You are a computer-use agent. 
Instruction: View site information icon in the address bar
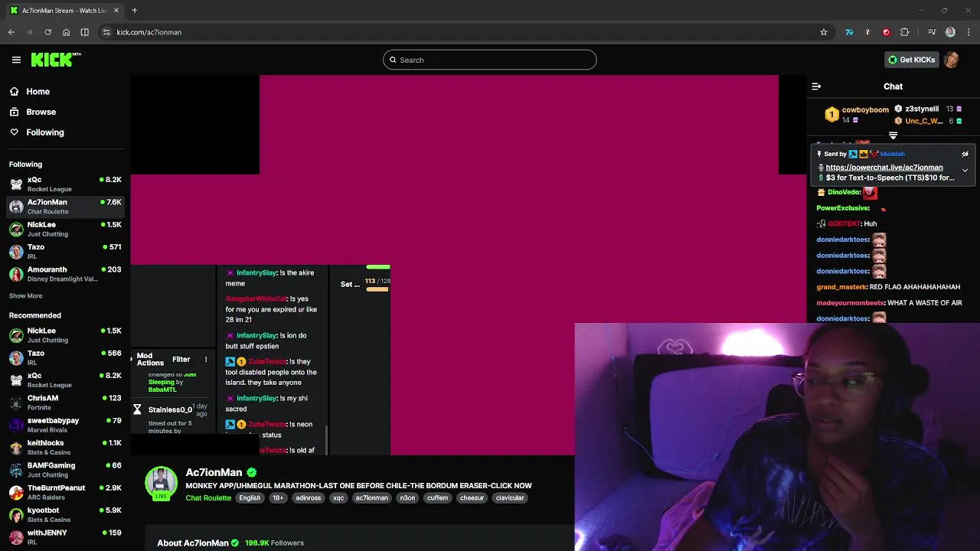point(106,32)
